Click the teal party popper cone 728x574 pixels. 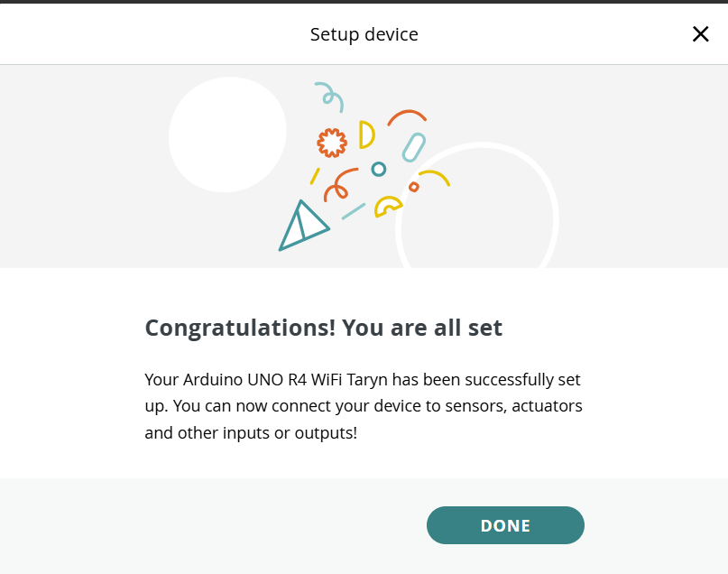click(301, 227)
